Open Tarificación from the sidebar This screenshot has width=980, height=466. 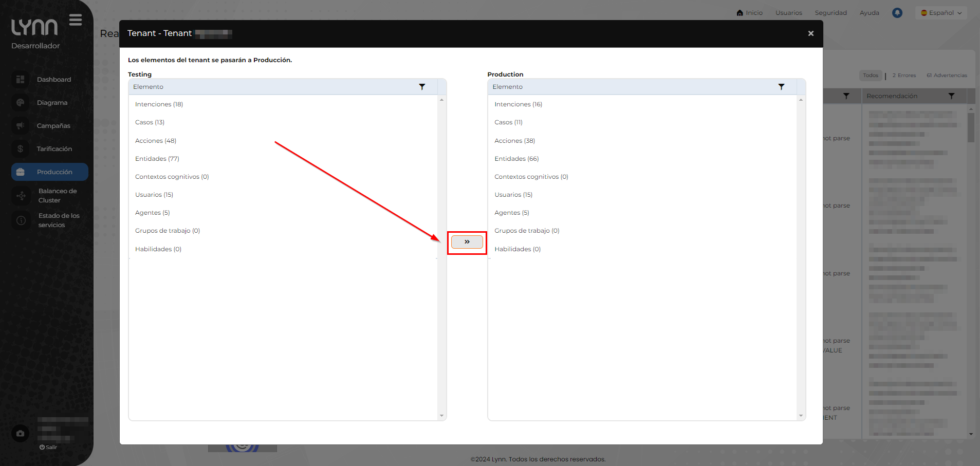point(54,149)
